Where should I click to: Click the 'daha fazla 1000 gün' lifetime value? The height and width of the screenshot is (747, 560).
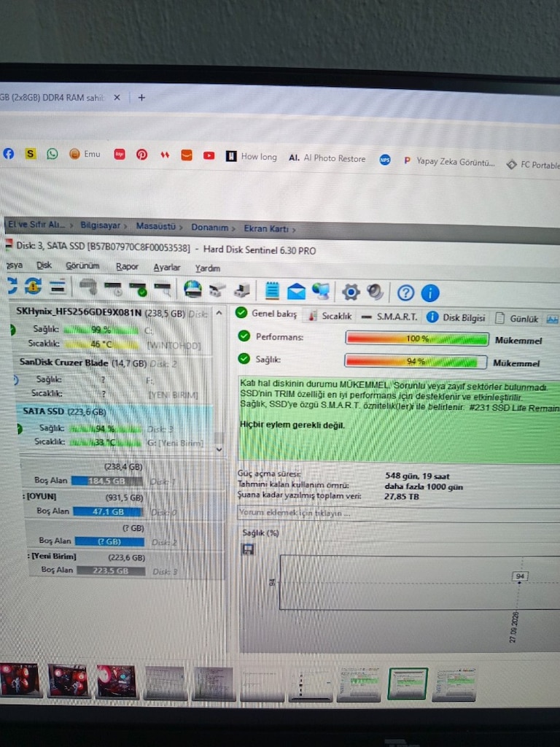[424, 487]
